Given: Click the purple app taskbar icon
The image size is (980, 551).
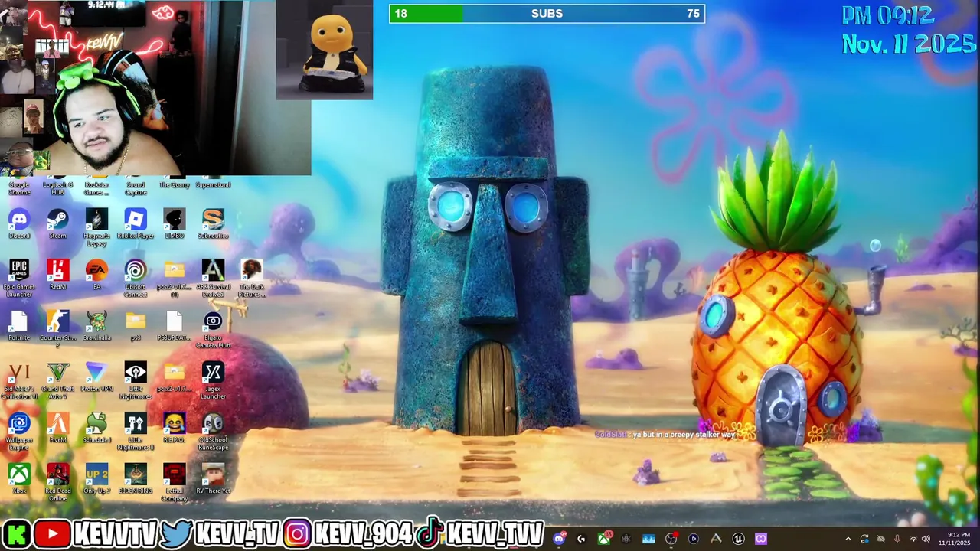Looking at the screenshot, I should (761, 539).
